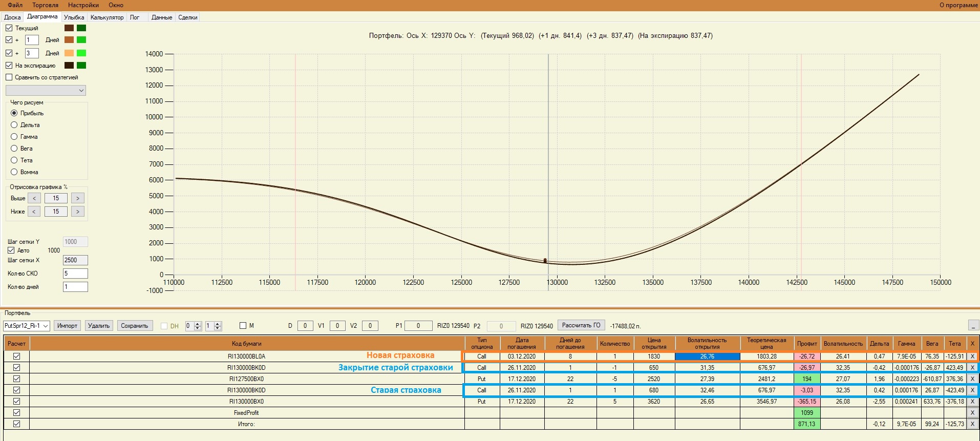Open the 'Файл' menu
The height and width of the screenshot is (441, 980).
[15, 5]
